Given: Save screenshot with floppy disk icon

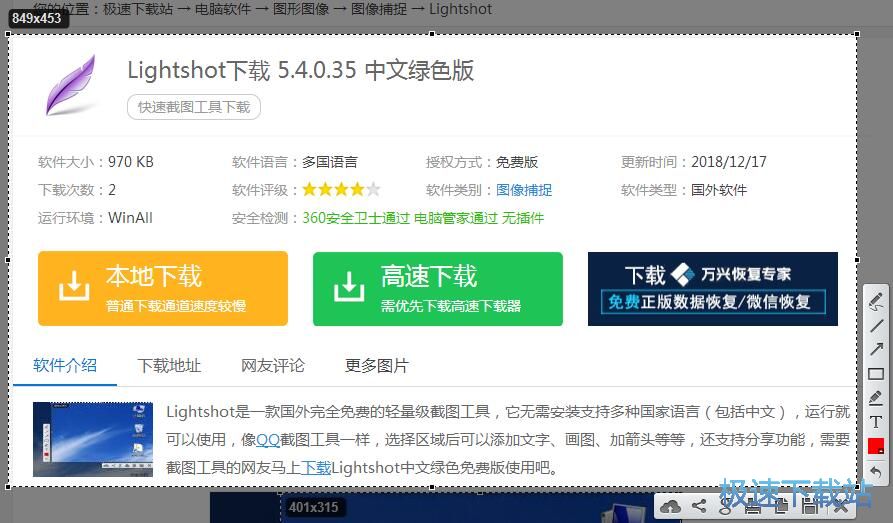Looking at the screenshot, I should (810, 506).
